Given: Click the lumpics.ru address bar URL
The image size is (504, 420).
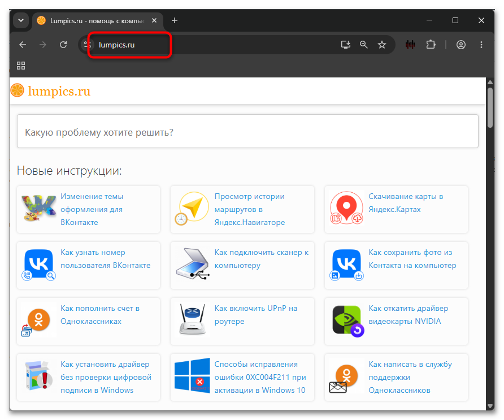Looking at the screenshot, I should [x=117, y=45].
